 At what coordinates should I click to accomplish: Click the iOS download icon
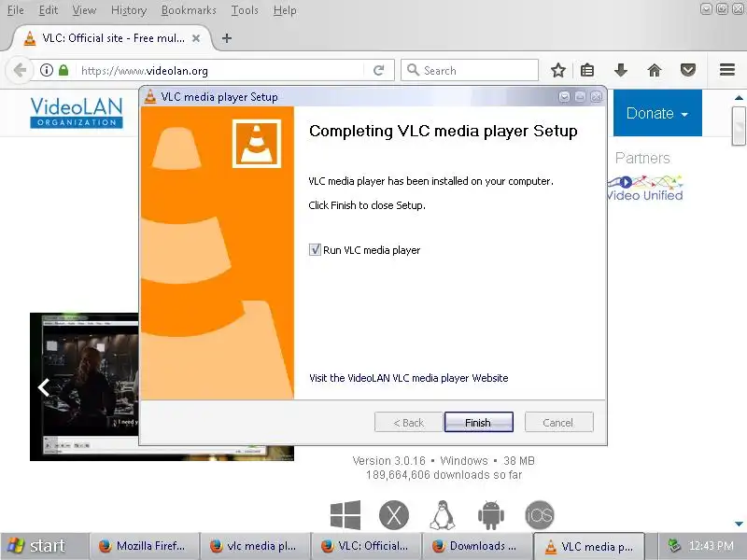point(540,515)
